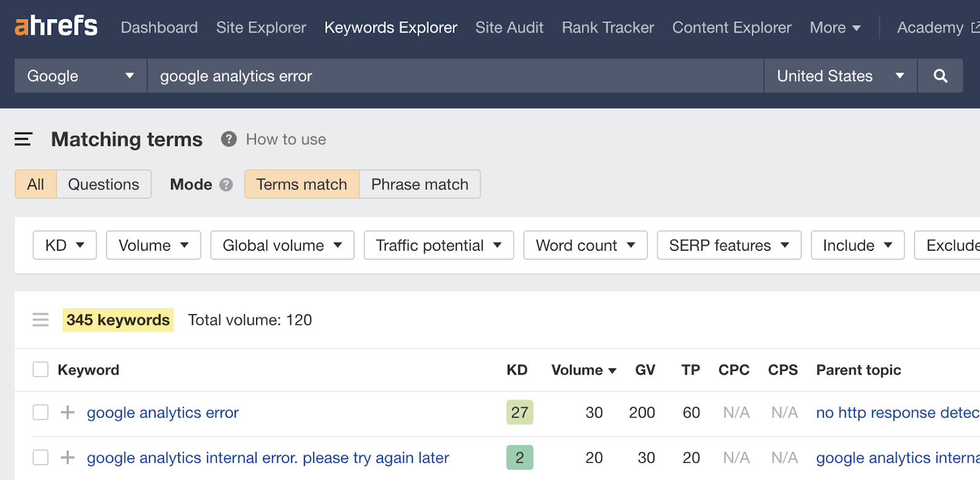
Task: Add the internal error keyword via plus icon
Action: point(67,457)
